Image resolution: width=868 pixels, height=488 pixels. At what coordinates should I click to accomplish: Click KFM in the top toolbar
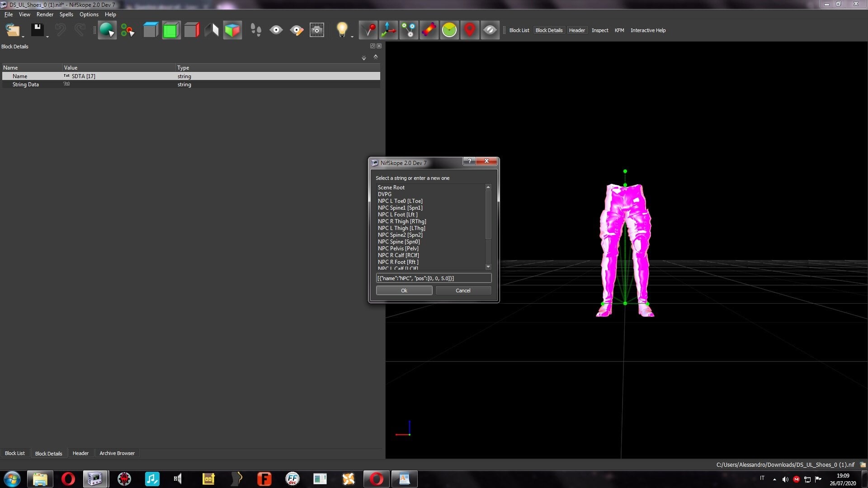(x=619, y=30)
